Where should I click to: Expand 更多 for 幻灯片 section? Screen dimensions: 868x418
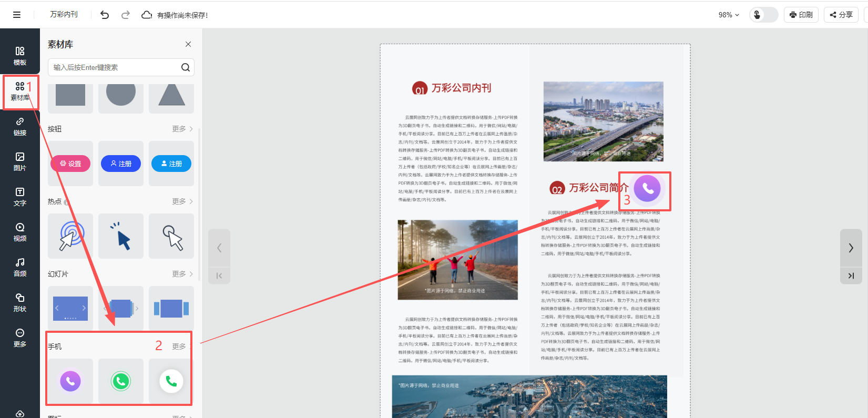point(182,274)
